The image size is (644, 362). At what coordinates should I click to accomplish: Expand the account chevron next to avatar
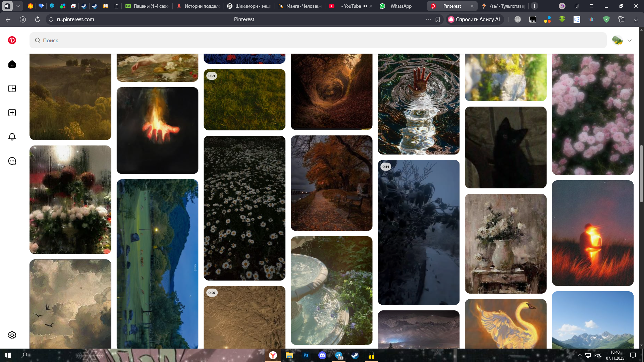630,41
